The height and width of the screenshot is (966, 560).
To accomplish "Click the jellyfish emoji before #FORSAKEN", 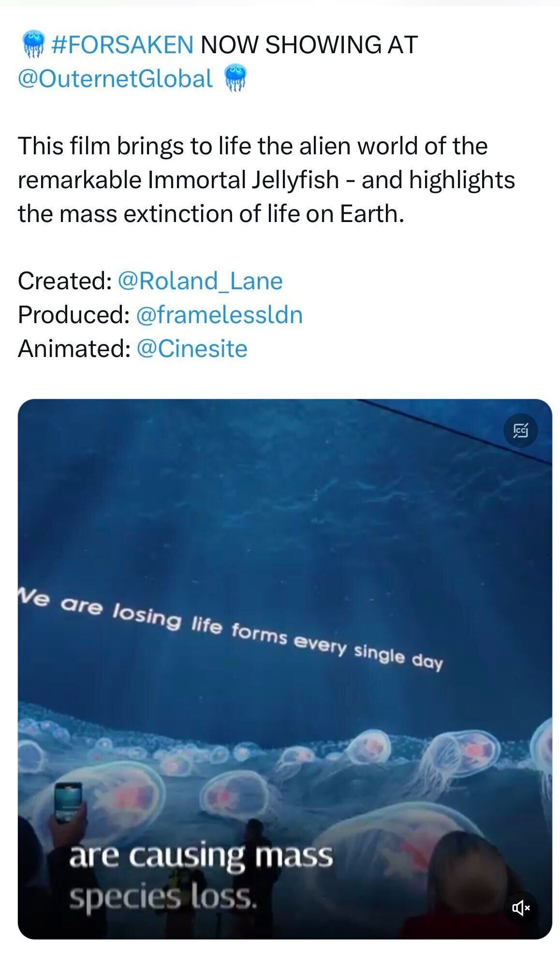I will [x=33, y=45].
